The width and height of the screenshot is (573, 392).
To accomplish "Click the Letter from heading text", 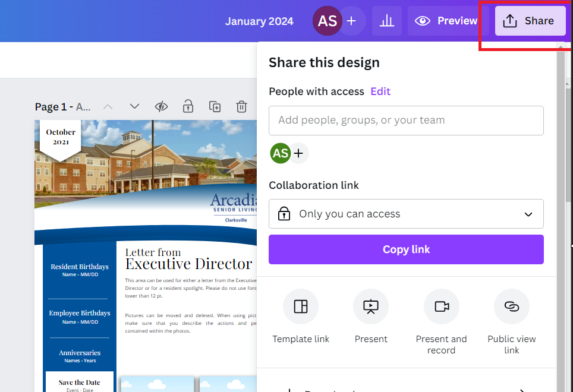I will (153, 252).
